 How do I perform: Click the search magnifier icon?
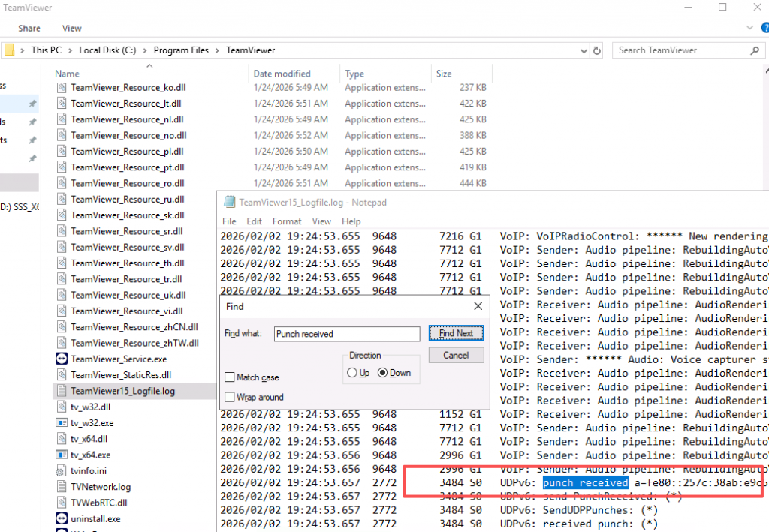(755, 50)
